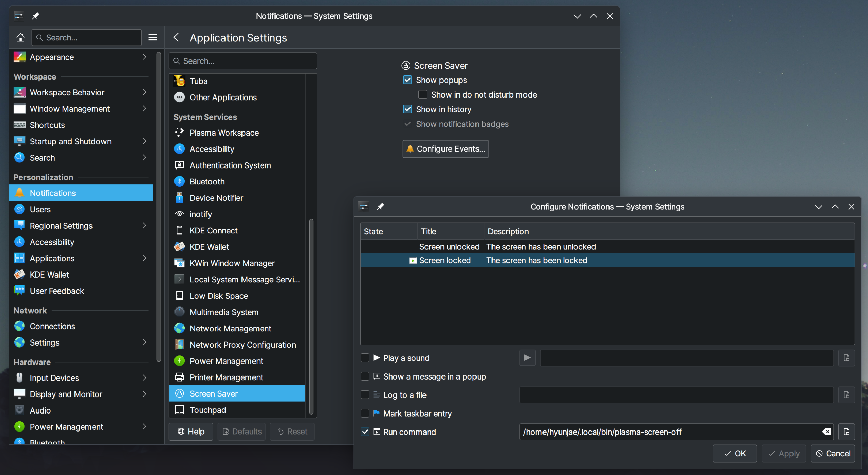Open Configure Events button
This screenshot has width=868, height=475.
(446, 149)
